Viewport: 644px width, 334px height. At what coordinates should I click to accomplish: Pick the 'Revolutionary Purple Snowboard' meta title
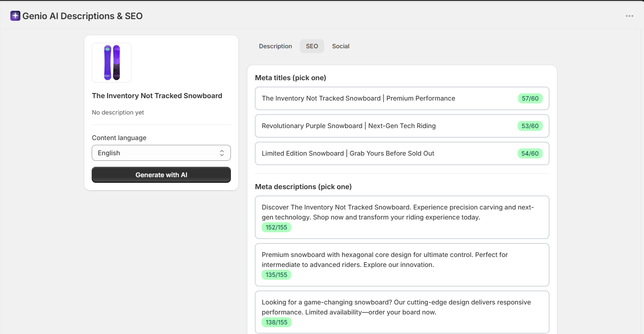coord(402,126)
